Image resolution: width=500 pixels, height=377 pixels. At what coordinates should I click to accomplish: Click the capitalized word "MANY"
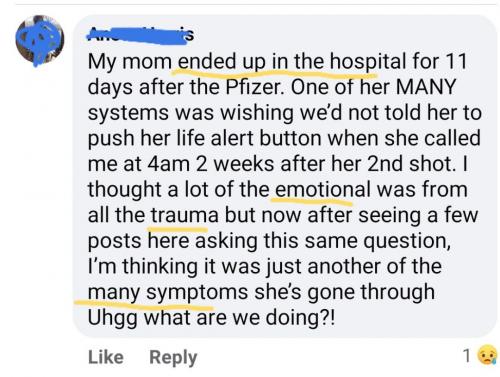tap(426, 87)
